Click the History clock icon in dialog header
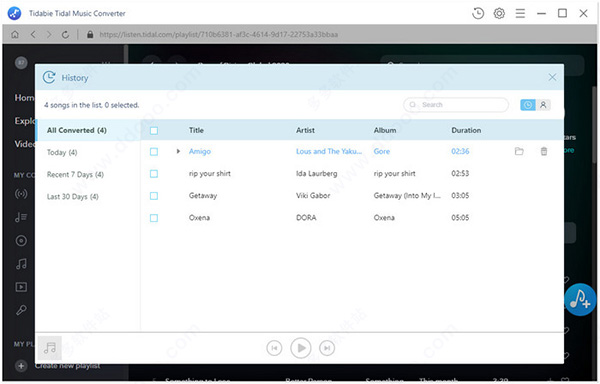This screenshot has height=384, width=600. pyautogui.click(x=49, y=77)
